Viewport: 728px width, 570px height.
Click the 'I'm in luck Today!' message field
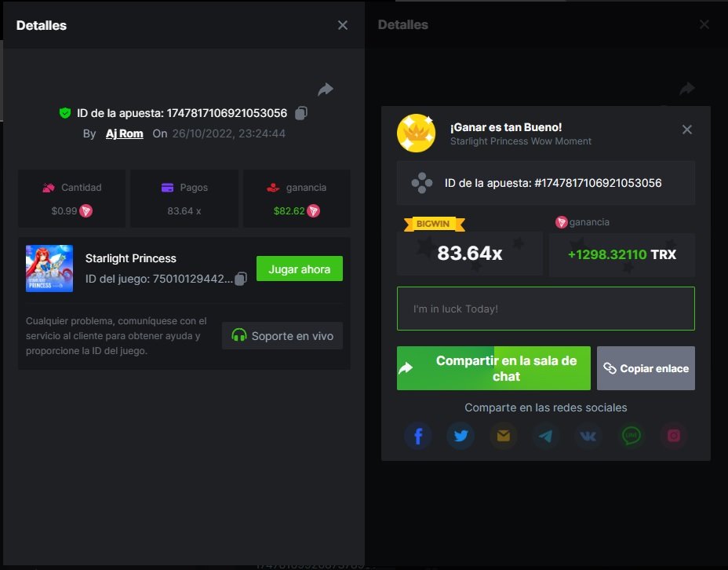point(545,309)
